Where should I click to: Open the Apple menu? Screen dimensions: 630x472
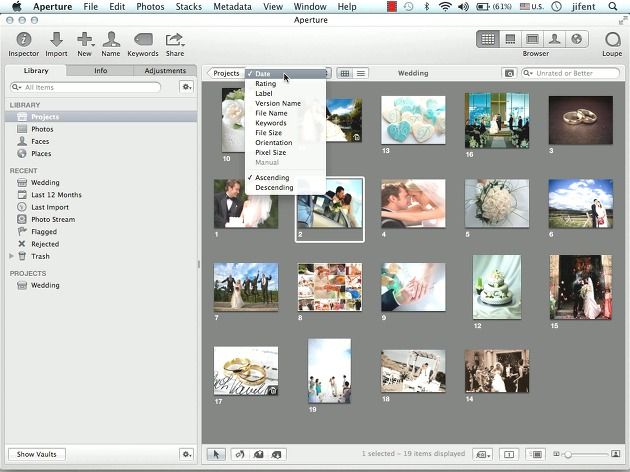[x=16, y=6]
